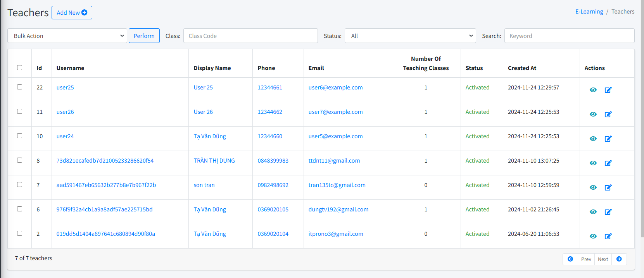The width and height of the screenshot is (644, 278).
Task: Edit the TRẦN THỊ DUNG teacher record
Action: pos(608,163)
